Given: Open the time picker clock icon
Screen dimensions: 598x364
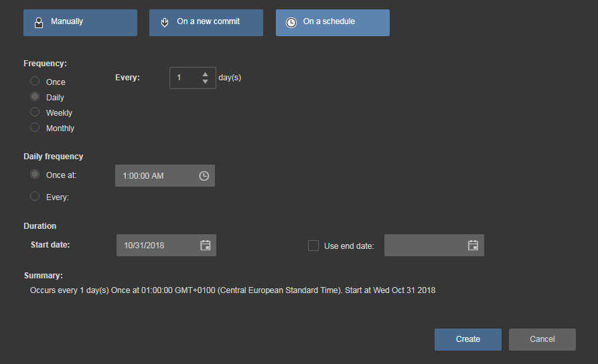Looking at the screenshot, I should (204, 176).
